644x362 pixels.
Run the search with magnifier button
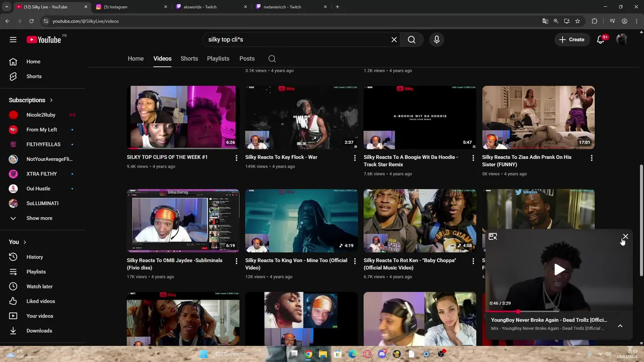pyautogui.click(x=412, y=40)
